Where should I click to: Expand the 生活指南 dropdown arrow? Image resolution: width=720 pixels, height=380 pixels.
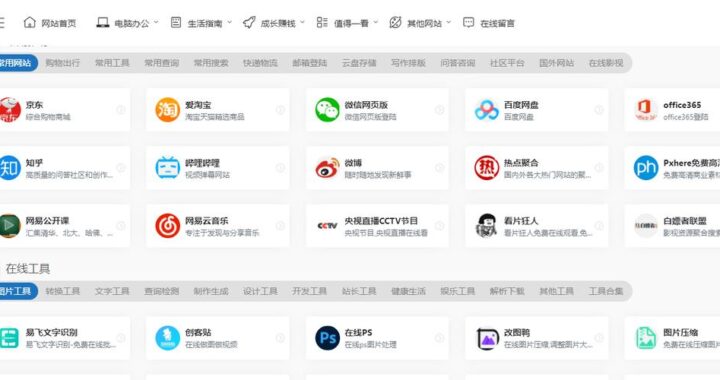[230, 22]
